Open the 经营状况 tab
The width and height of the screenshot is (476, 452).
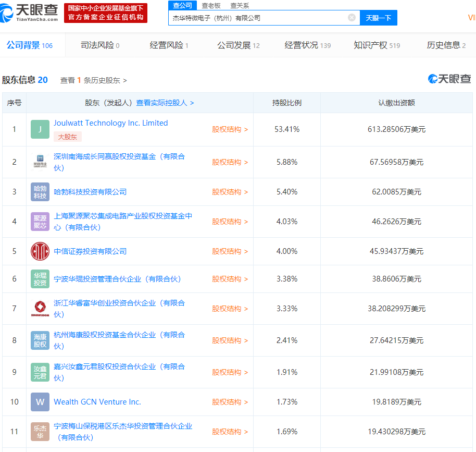point(307,45)
